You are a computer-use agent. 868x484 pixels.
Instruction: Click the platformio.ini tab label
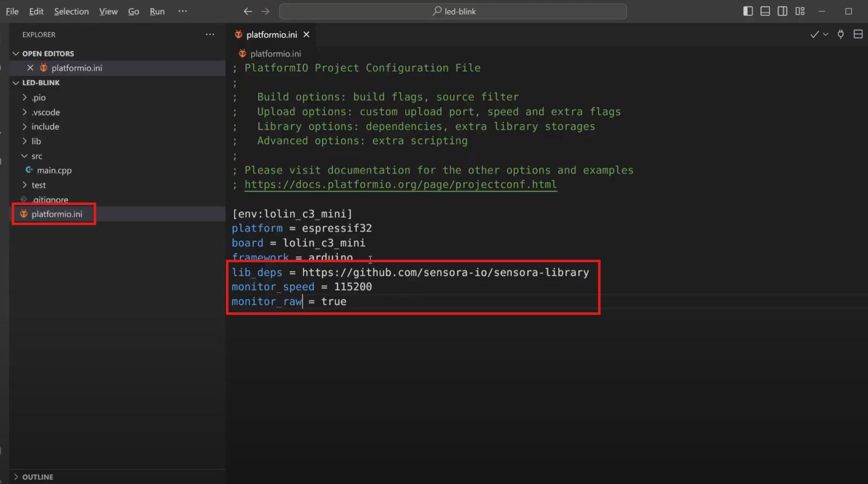point(272,34)
